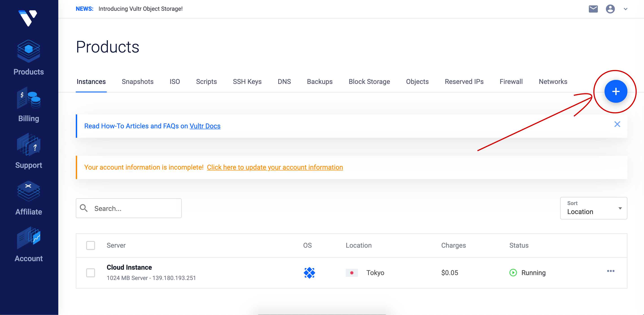Click the mail envelope icon

pos(593,9)
